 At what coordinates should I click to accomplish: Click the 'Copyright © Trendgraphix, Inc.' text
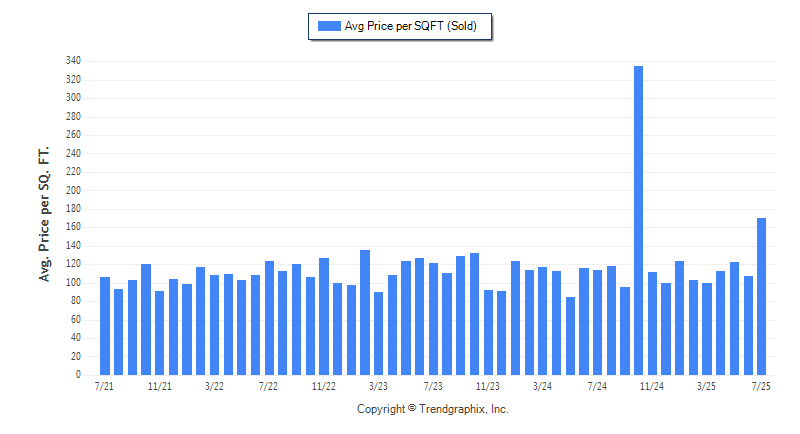click(x=433, y=409)
